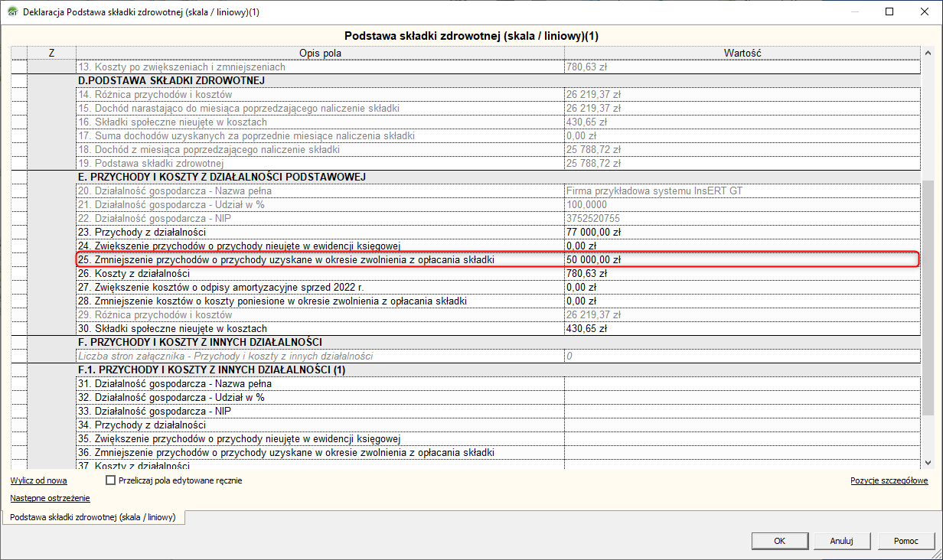Screen dimensions: 943x560
Task: Click the NIP value 3752520755
Action: [x=742, y=218]
